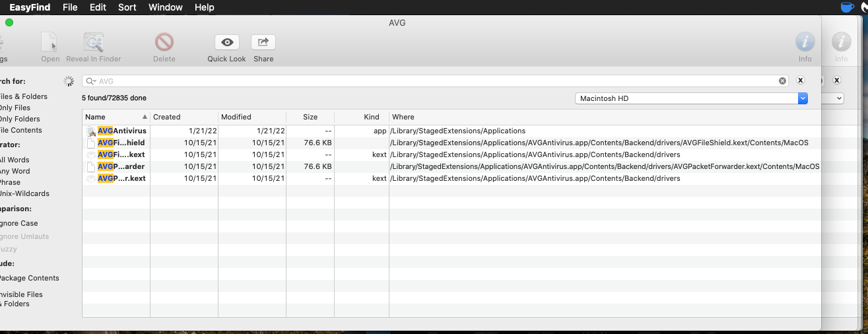Click the 76.6 KB size of AVGP...arder
Viewport: 868px width, 334px height.
317,166
